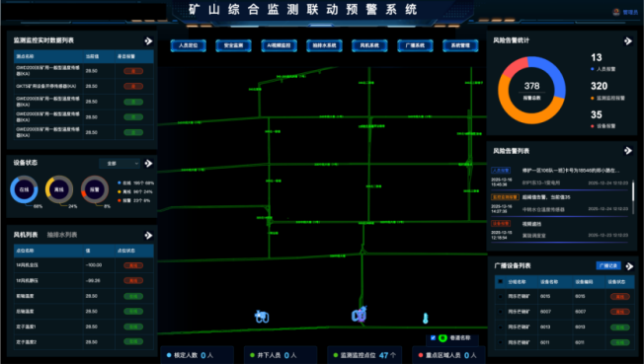Image resolution: width=644 pixels, height=364 pixels.
Task: Click the leftmost blue fan device icon on map
Action: (x=262, y=317)
